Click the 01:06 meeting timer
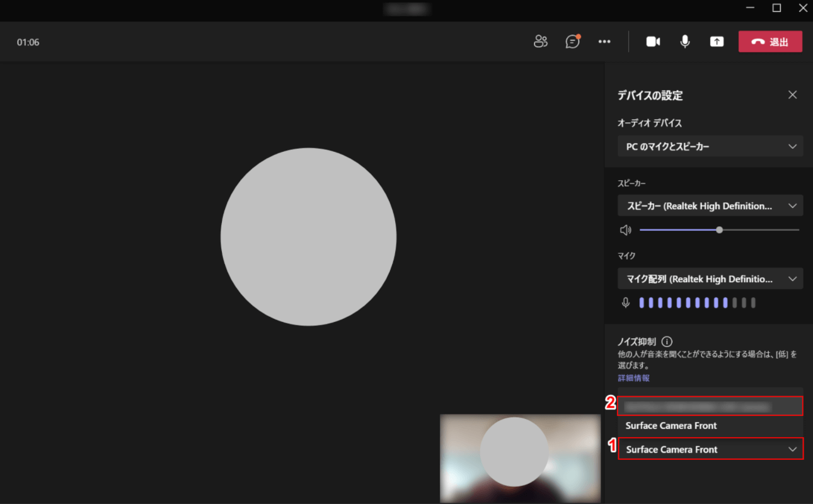 [x=28, y=42]
